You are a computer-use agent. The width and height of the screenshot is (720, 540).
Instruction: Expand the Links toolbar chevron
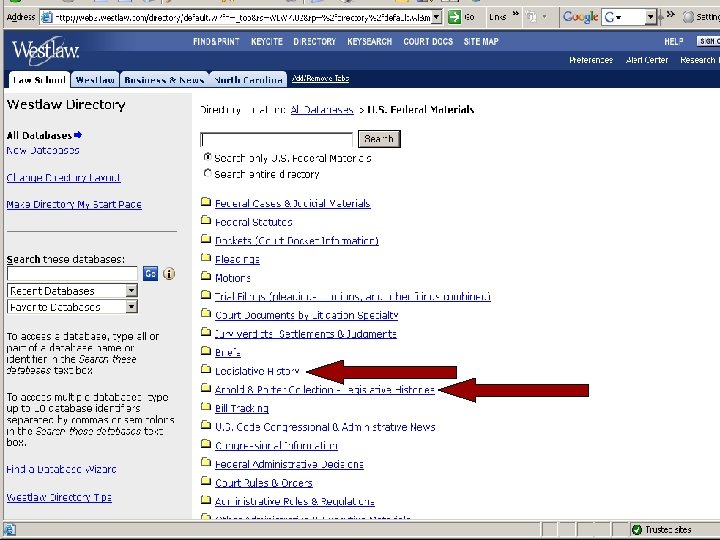tap(516, 14)
